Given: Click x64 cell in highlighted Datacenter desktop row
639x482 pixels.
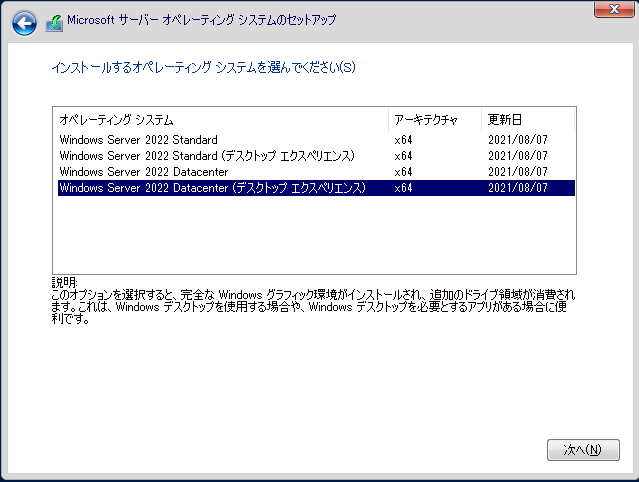Looking at the screenshot, I should [403, 188].
